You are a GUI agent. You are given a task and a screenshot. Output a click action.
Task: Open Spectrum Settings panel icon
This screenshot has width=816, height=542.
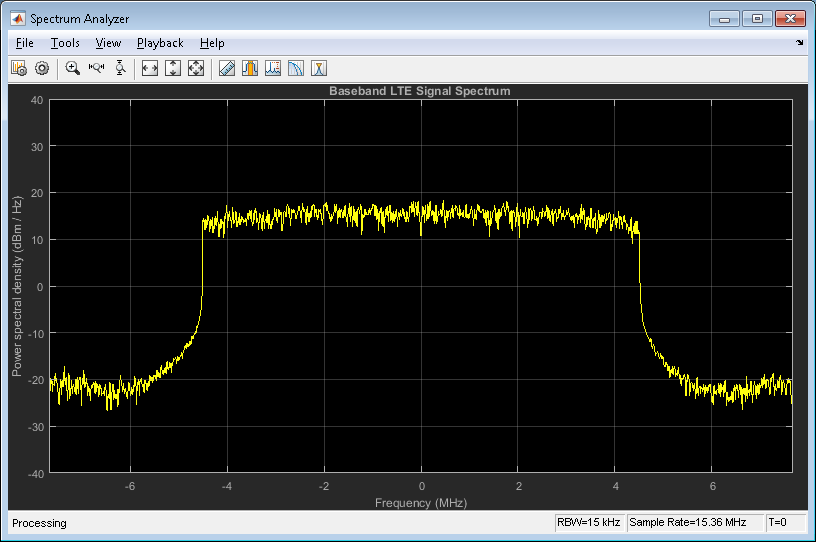click(x=19, y=68)
